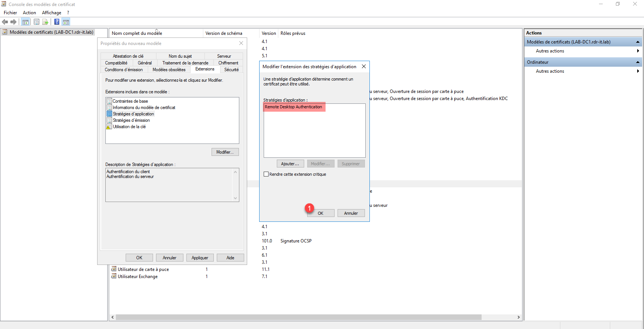Image resolution: width=644 pixels, height=329 pixels.
Task: Click the Ajouter... button
Action: 290,164
